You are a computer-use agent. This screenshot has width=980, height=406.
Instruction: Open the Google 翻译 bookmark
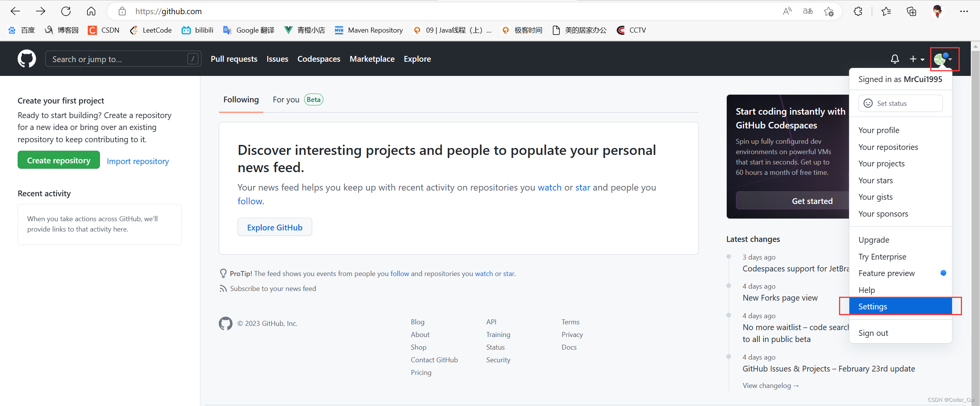click(x=249, y=30)
